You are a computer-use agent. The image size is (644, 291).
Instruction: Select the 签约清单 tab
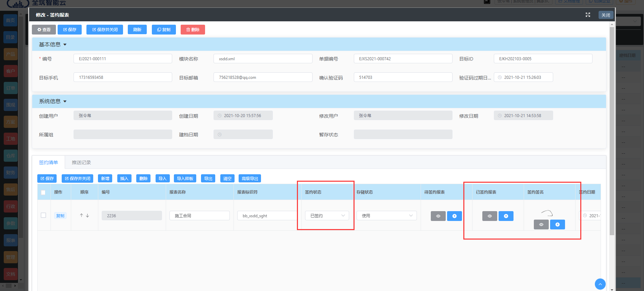click(x=48, y=162)
